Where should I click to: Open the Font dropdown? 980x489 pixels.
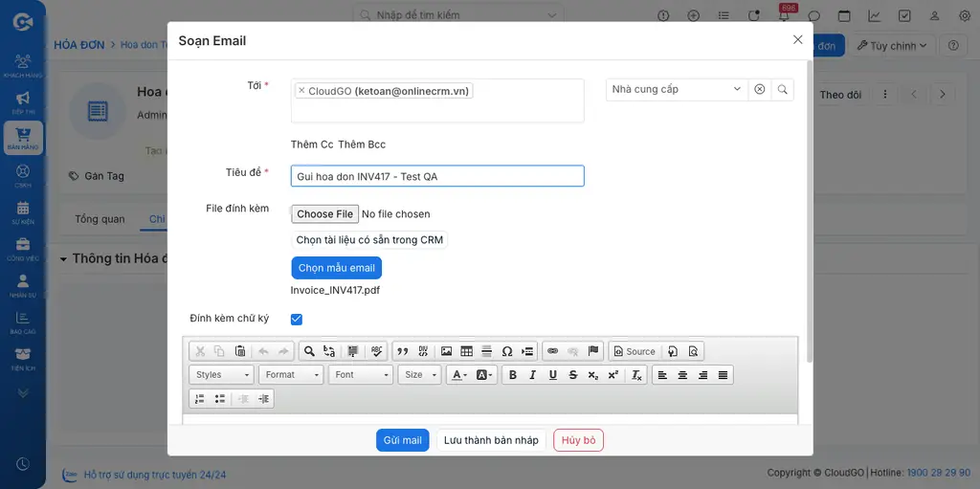pos(361,374)
